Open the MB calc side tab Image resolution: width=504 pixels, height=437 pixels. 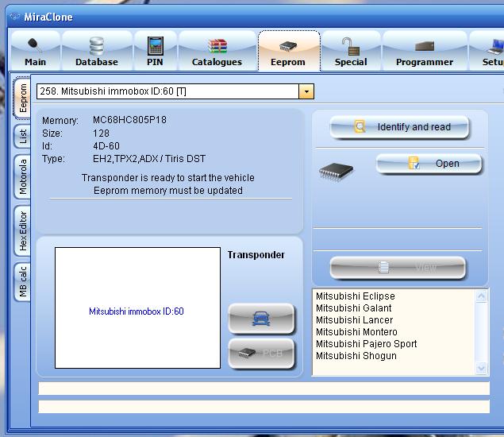coord(22,281)
